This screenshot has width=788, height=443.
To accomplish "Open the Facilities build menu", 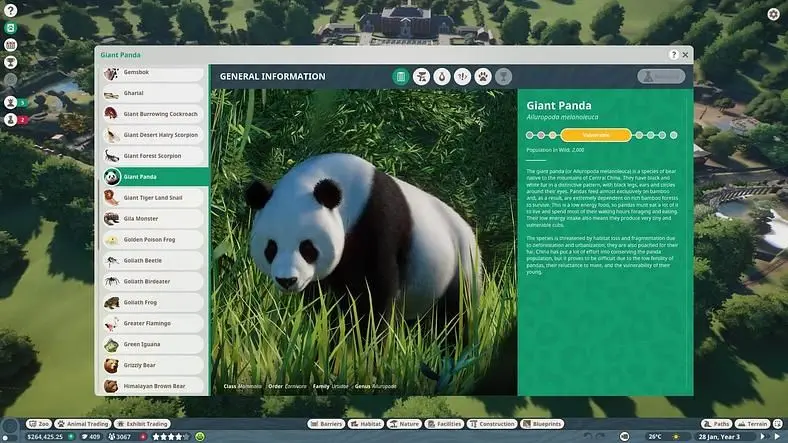I will tap(444, 424).
